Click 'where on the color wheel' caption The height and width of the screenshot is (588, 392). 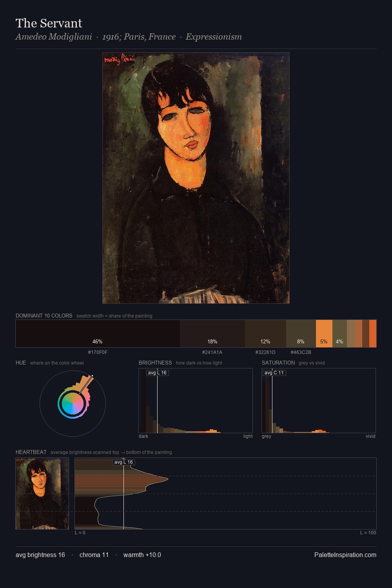57,363
